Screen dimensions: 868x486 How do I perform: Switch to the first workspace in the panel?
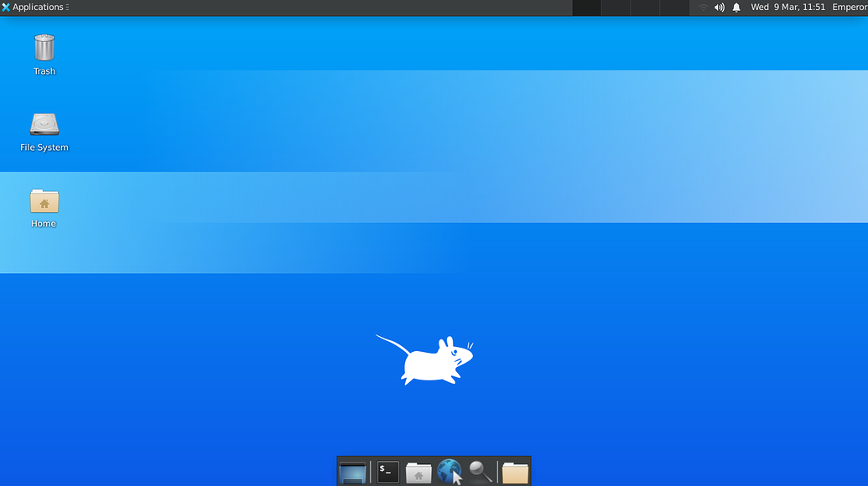[585, 8]
